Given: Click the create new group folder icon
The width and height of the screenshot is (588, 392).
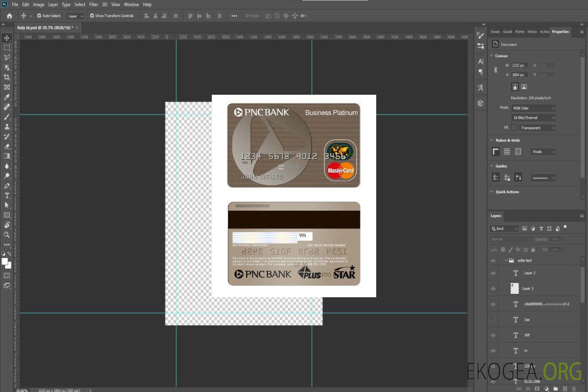Looking at the screenshot, I should point(555,389).
